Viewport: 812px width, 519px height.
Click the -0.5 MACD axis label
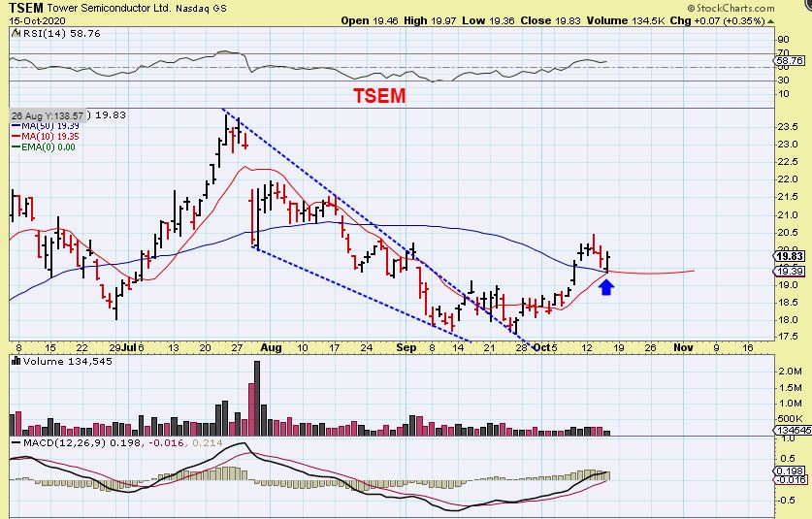[x=786, y=500]
